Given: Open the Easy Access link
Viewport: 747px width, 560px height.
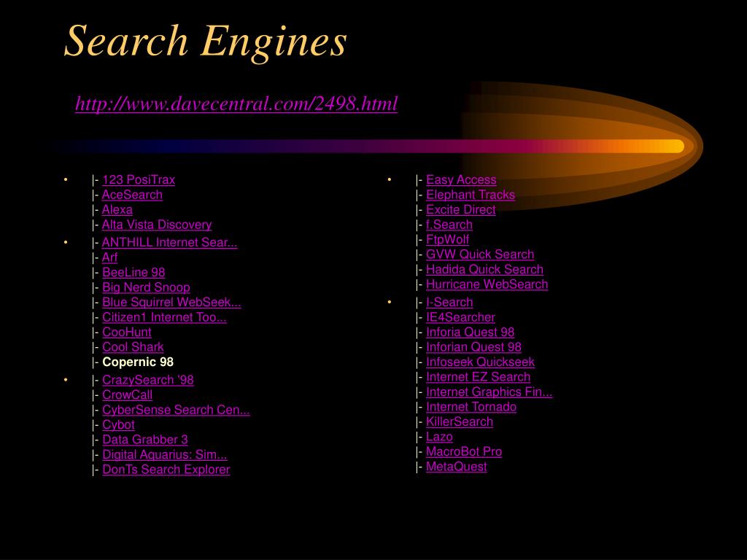Looking at the screenshot, I should (461, 179).
